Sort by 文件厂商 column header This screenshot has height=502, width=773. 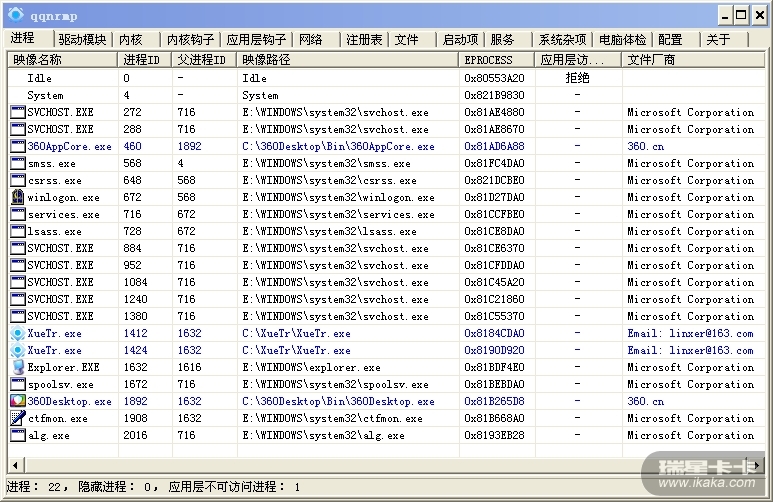(693, 60)
